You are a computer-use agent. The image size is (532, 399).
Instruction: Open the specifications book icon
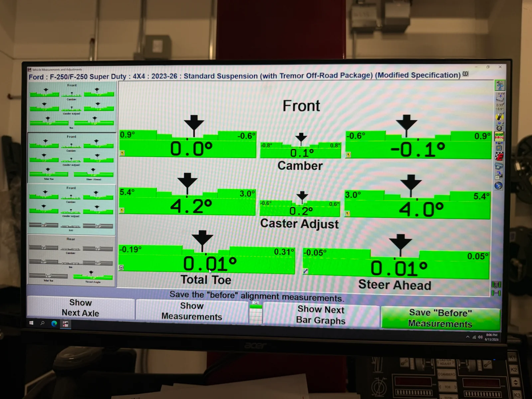coord(499,97)
